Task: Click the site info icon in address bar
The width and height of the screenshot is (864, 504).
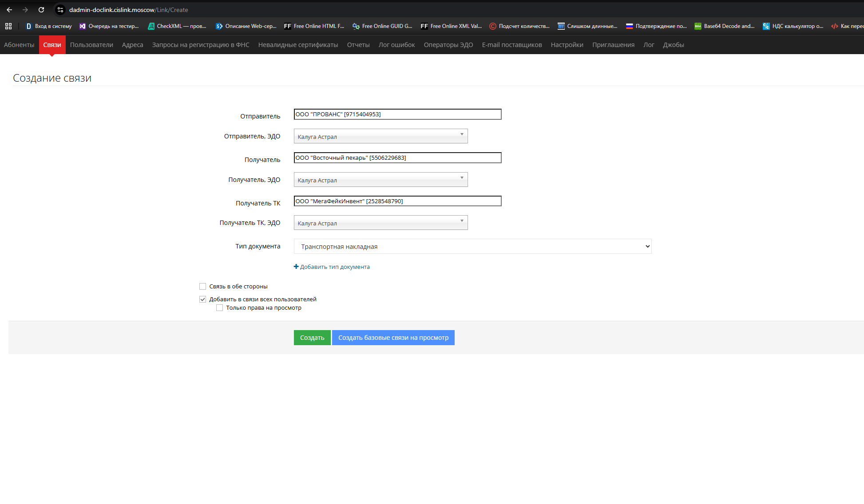Action: tap(60, 10)
